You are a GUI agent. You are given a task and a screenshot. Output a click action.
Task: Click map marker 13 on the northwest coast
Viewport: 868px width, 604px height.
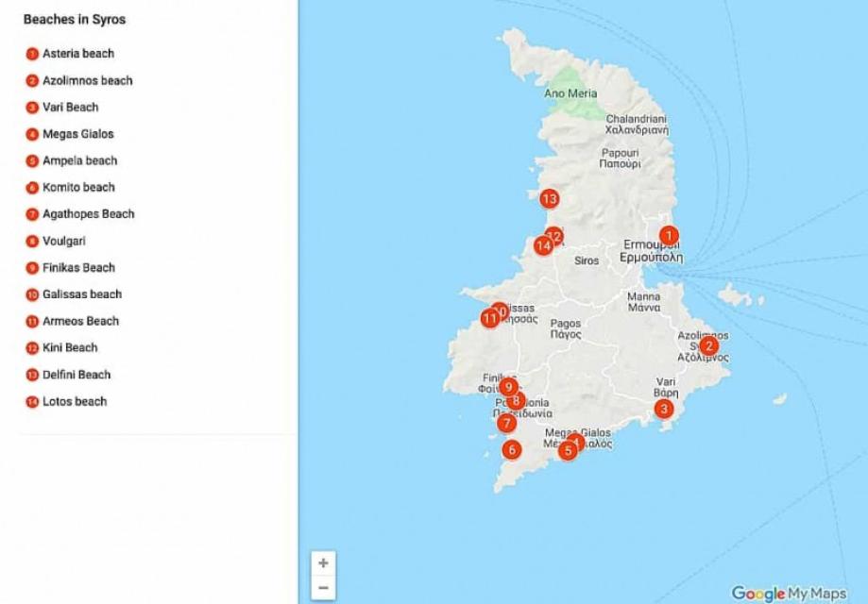pyautogui.click(x=550, y=198)
